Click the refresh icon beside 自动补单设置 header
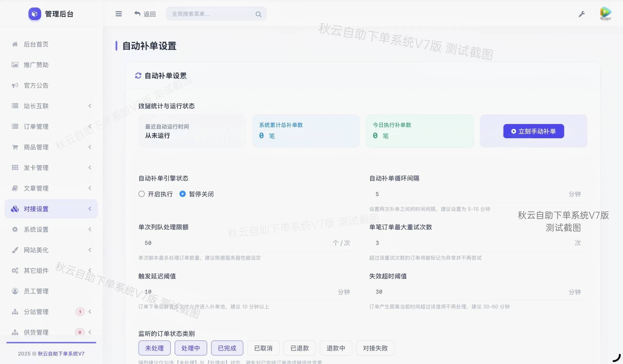This screenshot has height=364, width=623. pos(138,76)
